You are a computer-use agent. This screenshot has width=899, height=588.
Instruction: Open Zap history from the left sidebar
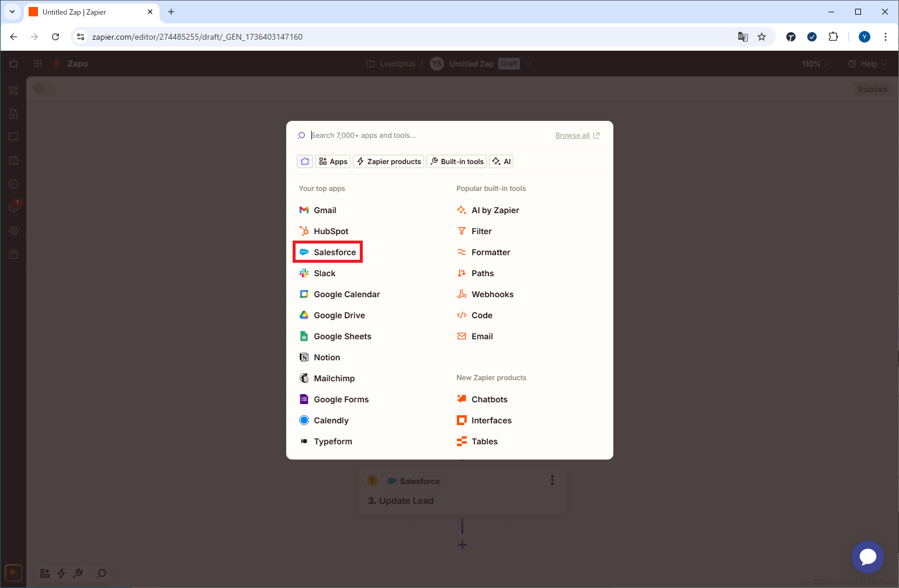tap(13, 183)
